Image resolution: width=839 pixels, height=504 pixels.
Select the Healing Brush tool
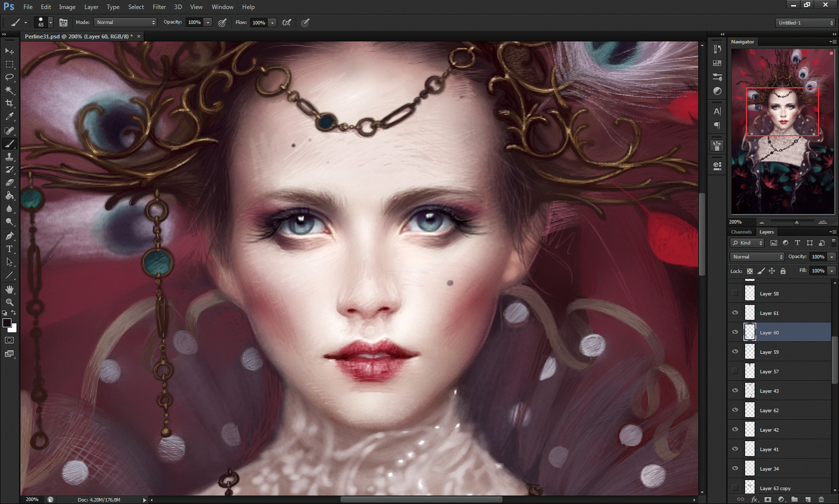point(9,131)
